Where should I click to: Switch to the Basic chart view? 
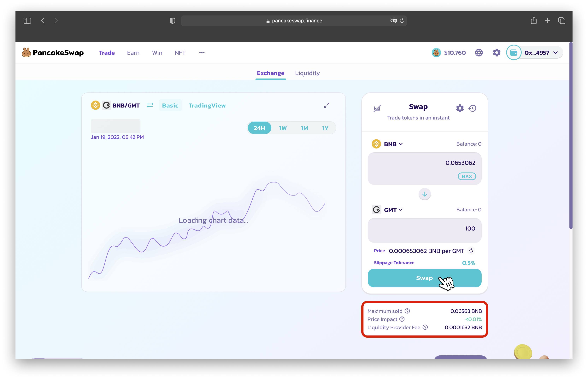pos(170,105)
